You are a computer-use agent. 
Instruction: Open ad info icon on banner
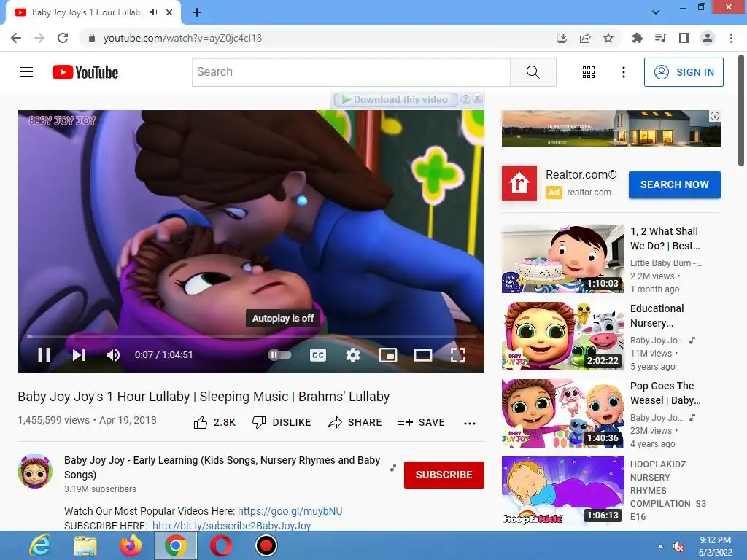[x=715, y=116]
